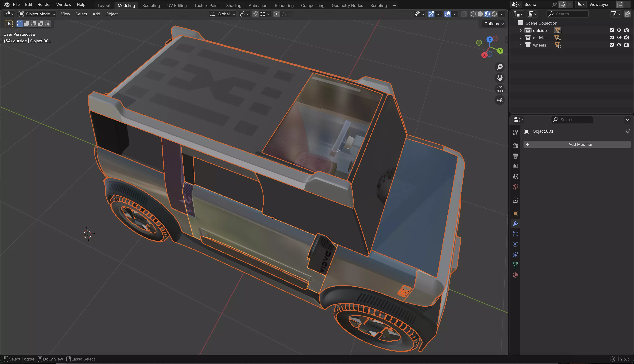Open the Tool properties tab
The image size is (634, 364).
[x=515, y=133]
